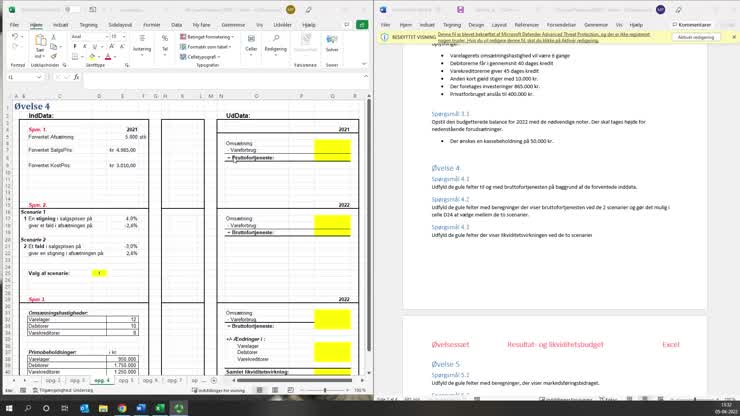Click the Sæt ind paste icon

(40, 43)
